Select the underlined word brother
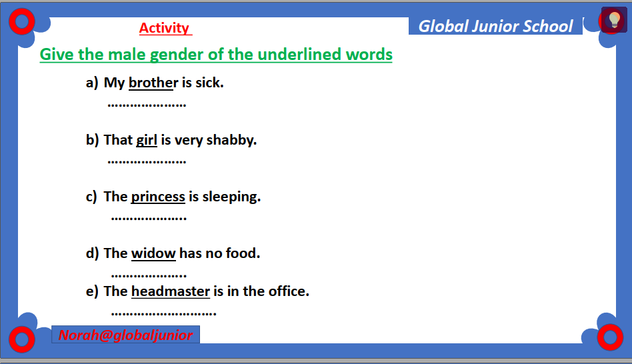The width and height of the screenshot is (632, 364). (x=153, y=83)
